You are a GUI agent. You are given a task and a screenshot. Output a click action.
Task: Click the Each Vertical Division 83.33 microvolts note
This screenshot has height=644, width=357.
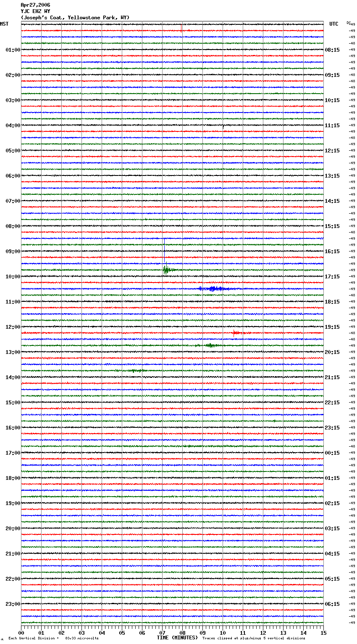(54, 638)
